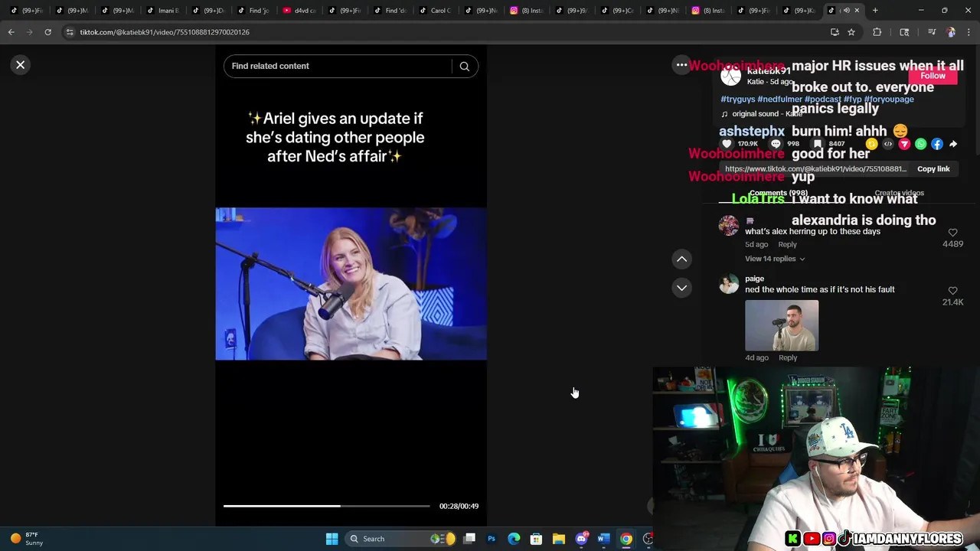Click the embed code icon
The height and width of the screenshot is (551, 980).
tap(888, 144)
